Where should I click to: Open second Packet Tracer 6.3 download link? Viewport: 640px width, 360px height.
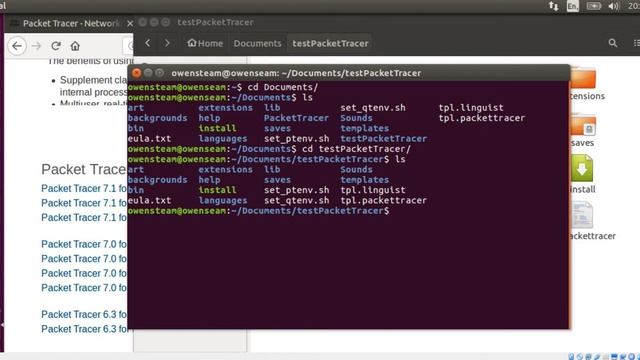[x=84, y=329]
